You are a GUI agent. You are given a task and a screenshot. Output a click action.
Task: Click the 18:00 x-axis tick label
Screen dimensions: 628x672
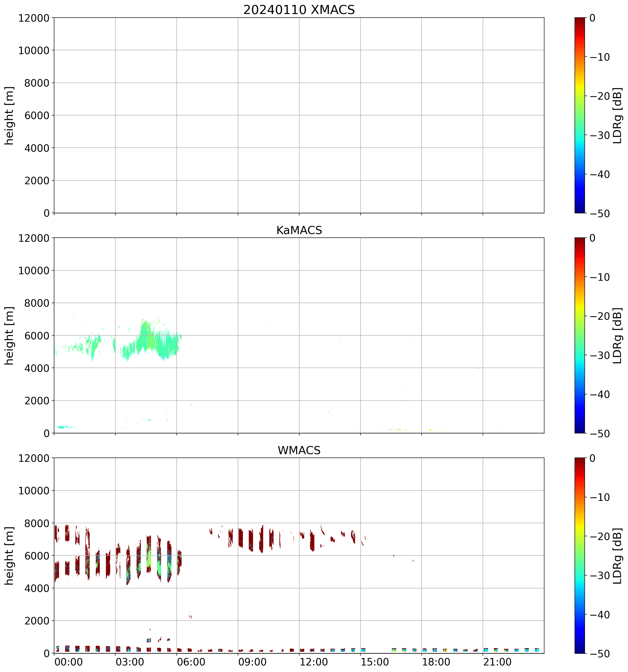coord(436,662)
